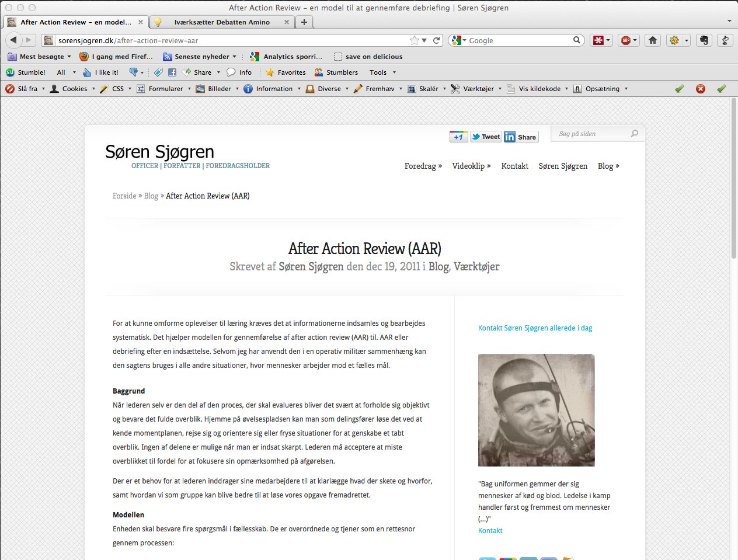Switch to Iværksætter Debatten Amino tab
The image size is (738, 560).
pos(221,22)
